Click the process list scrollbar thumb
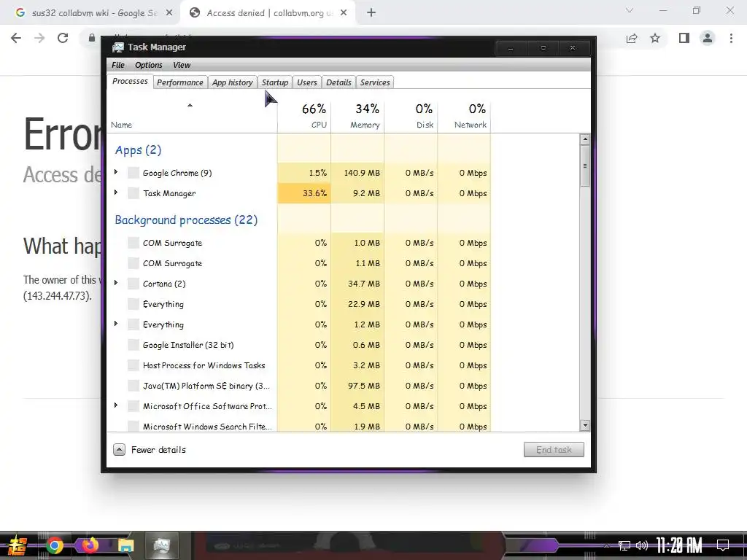This screenshot has width=747, height=560. pyautogui.click(x=585, y=166)
